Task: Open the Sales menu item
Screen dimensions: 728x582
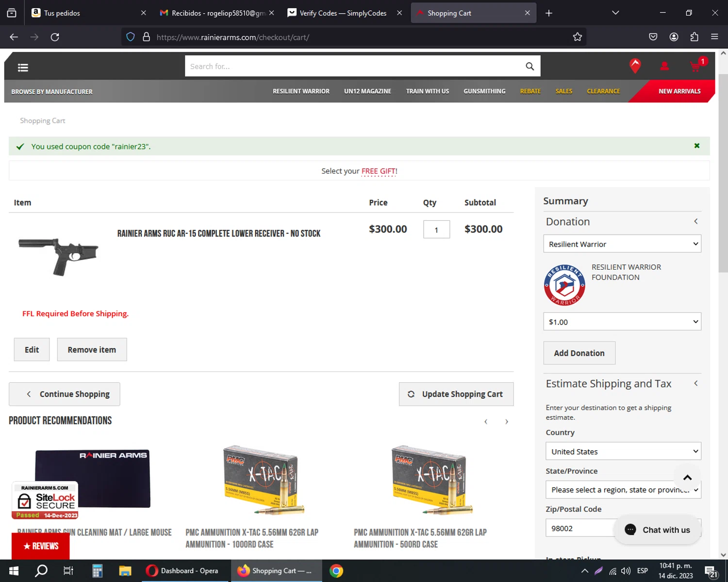Action: pyautogui.click(x=564, y=91)
